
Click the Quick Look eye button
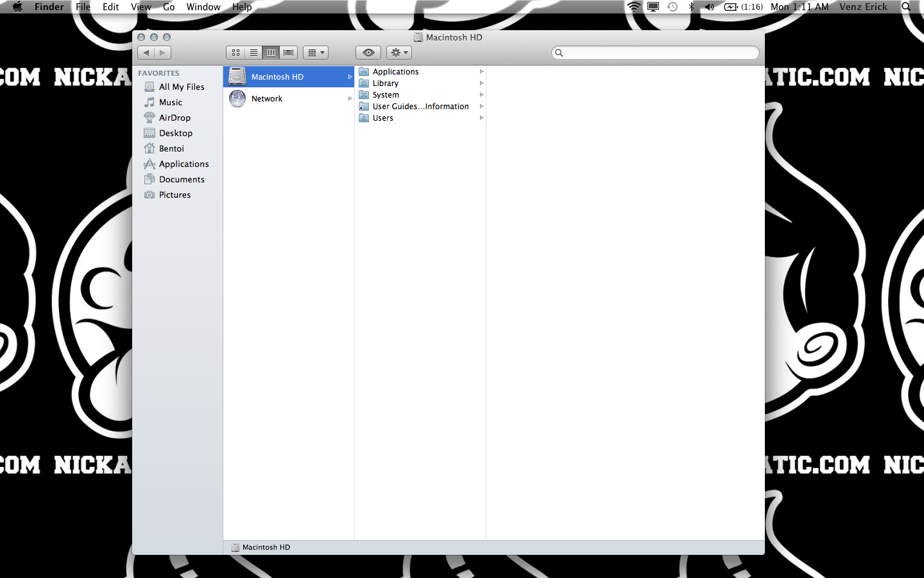[368, 53]
